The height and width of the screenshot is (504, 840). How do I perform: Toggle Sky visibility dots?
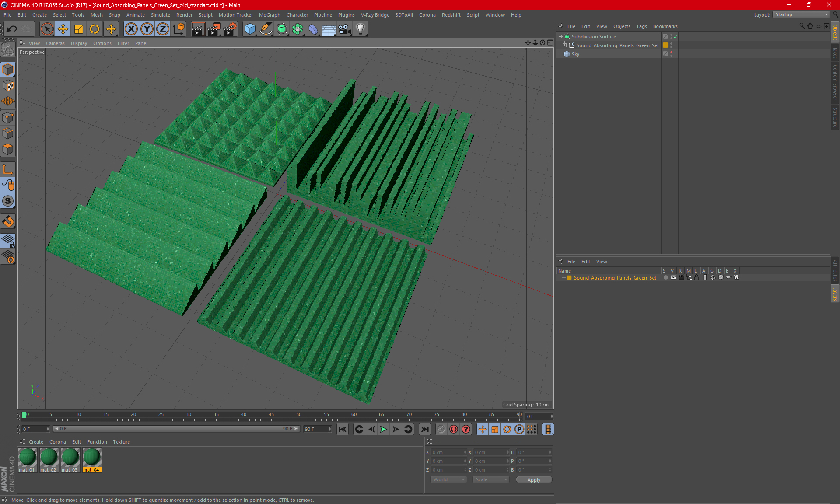point(672,54)
